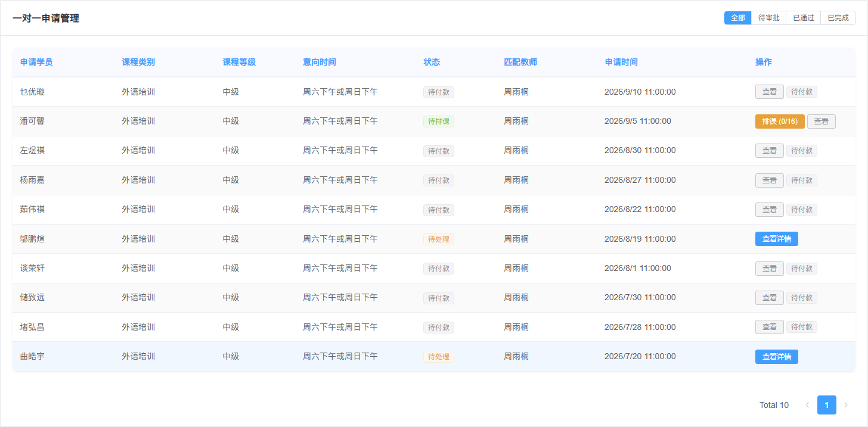The image size is (868, 427).
Task: Open 查看详情 for 曲皓宇
Action: tap(777, 357)
